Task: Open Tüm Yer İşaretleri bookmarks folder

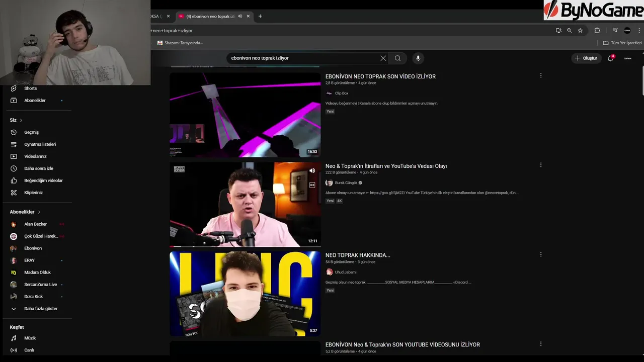Action: pyautogui.click(x=622, y=43)
